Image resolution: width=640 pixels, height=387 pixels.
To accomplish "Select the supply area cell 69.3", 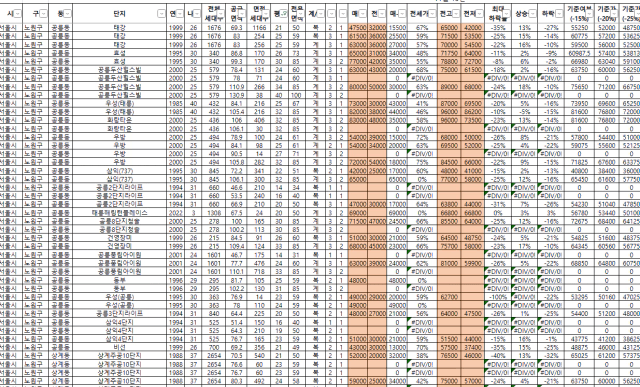I will click(236, 28).
